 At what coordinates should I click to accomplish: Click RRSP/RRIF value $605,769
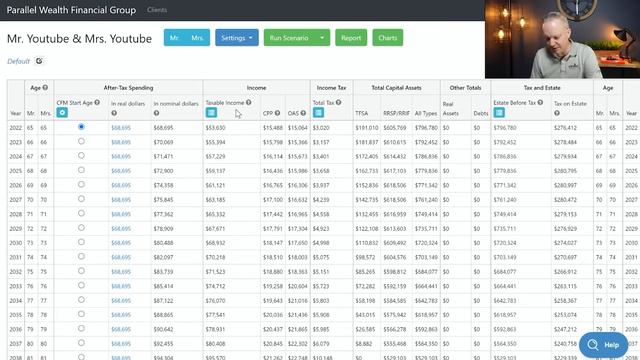394,128
